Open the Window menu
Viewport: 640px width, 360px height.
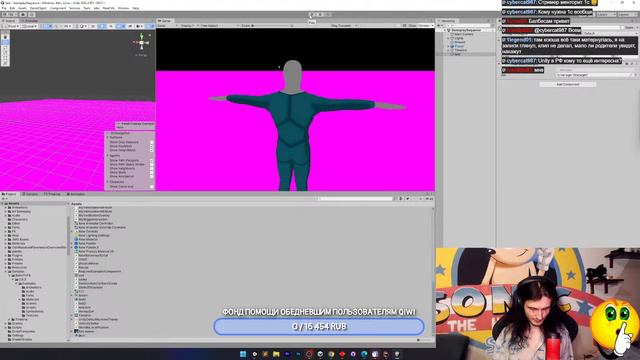click(x=123, y=8)
